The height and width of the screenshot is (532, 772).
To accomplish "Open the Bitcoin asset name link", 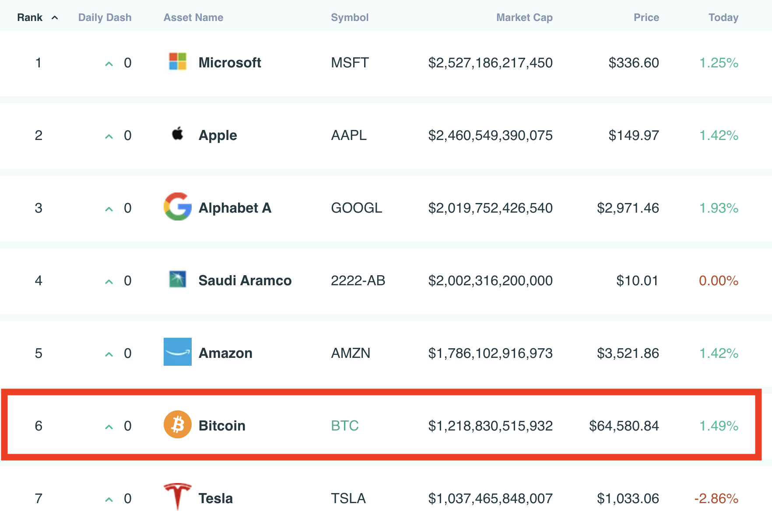I will tap(222, 426).
